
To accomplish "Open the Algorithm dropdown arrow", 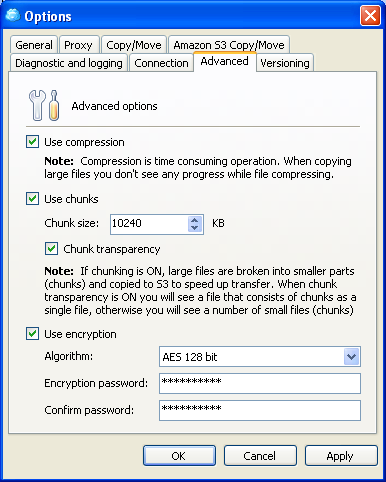I will tap(351, 357).
